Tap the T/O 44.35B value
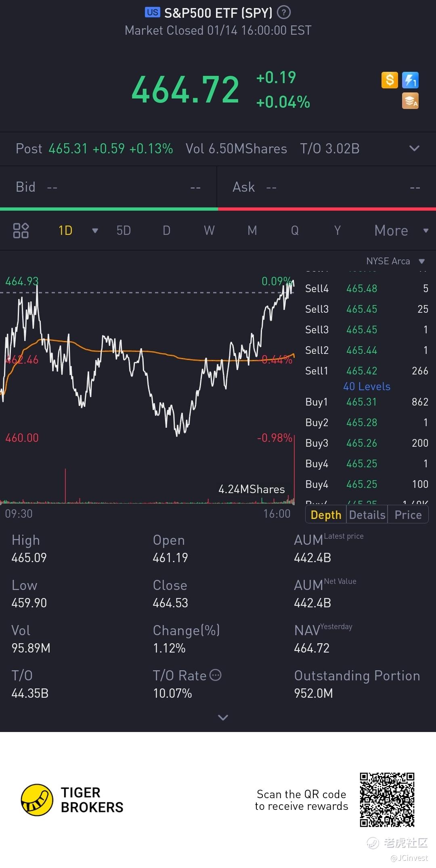 (30, 693)
